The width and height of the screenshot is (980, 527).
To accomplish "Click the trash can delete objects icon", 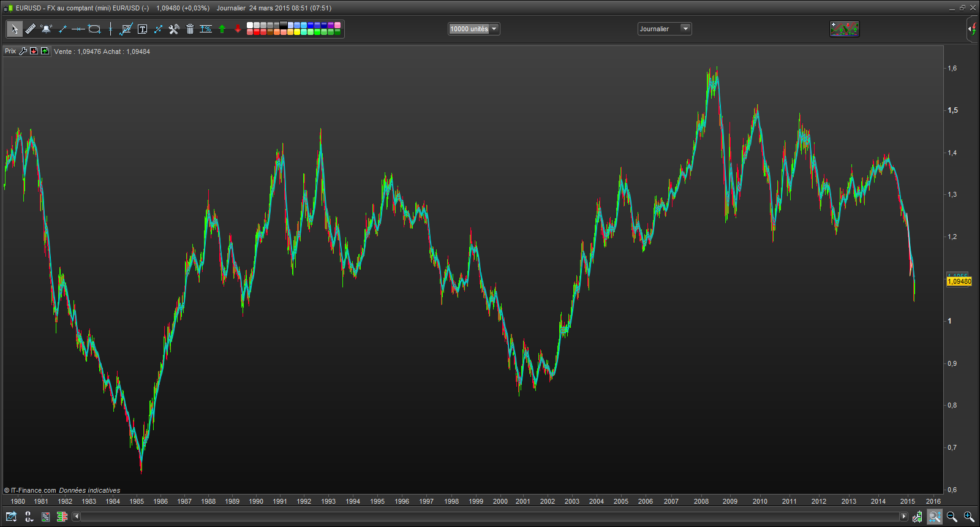I will [x=190, y=29].
